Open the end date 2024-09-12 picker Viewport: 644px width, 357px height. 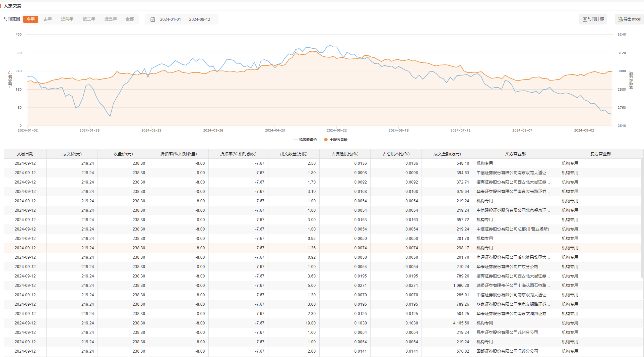[x=200, y=19]
